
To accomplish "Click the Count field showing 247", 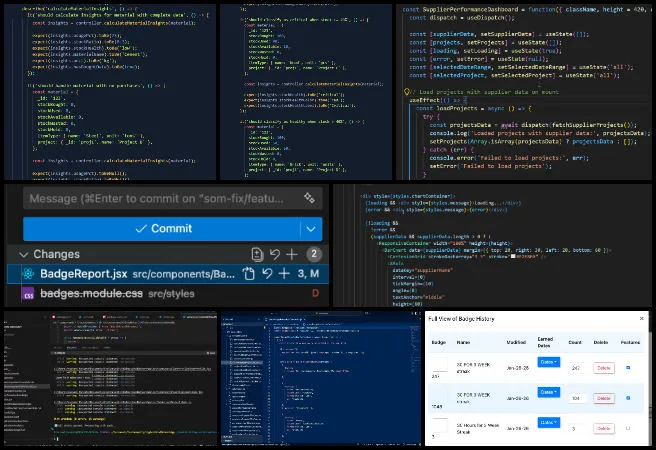I will click(x=577, y=368).
